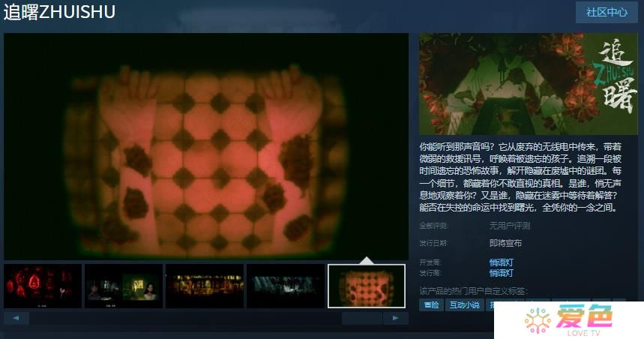This screenshot has height=339, width=644.
Task: Click the game description paragraph starting 你能听到那声音吗
Action: pyautogui.click(x=520, y=177)
